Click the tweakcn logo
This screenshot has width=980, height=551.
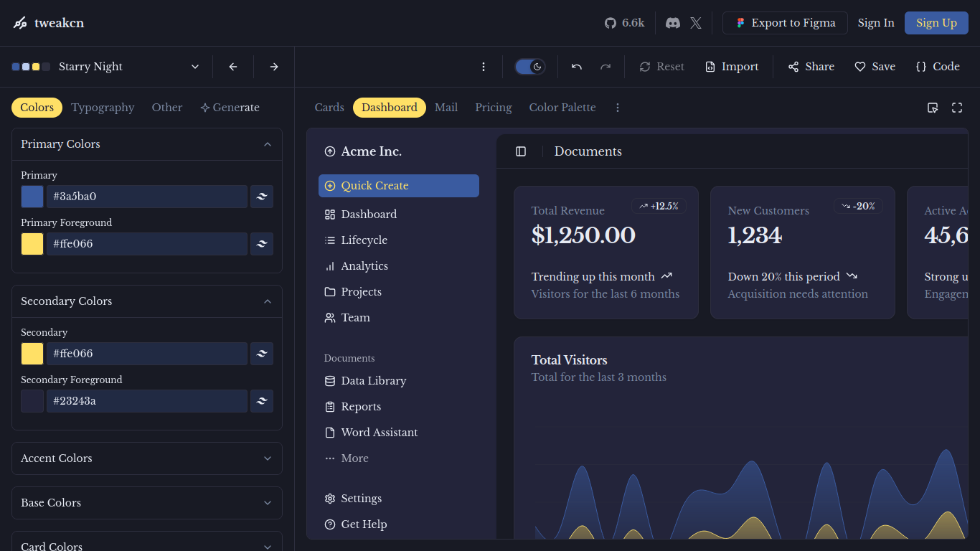click(x=49, y=23)
